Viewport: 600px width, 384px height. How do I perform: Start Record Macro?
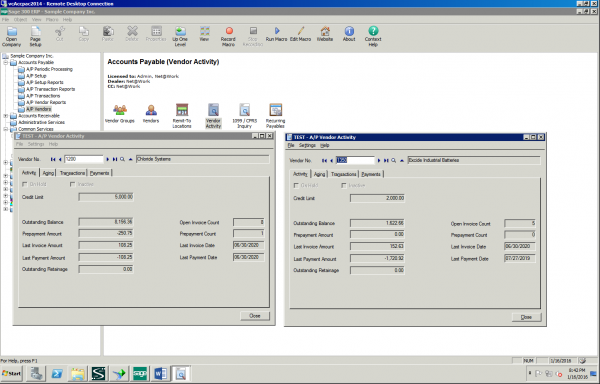[x=228, y=36]
